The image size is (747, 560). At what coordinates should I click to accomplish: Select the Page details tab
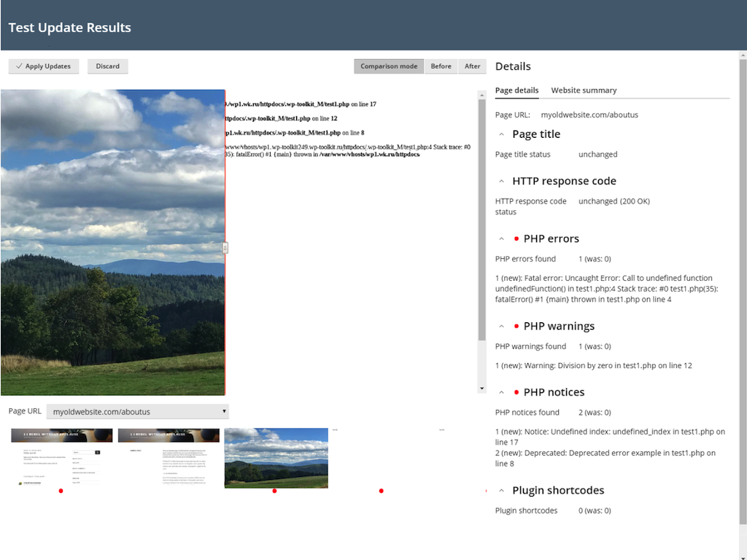pyautogui.click(x=516, y=90)
